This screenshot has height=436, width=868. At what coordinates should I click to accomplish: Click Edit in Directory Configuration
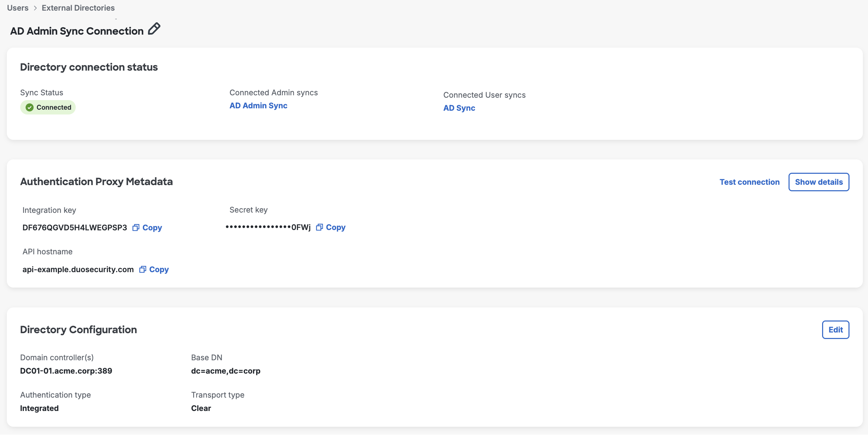click(x=835, y=330)
